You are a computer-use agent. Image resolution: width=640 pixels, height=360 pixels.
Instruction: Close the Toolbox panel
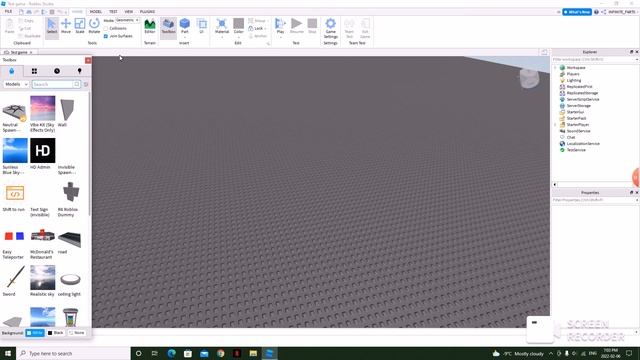tap(88, 60)
